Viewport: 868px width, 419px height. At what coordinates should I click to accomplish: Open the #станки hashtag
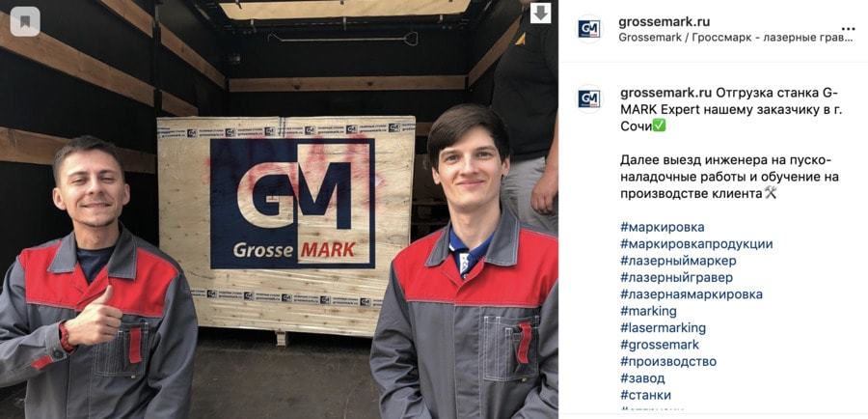tap(645, 395)
